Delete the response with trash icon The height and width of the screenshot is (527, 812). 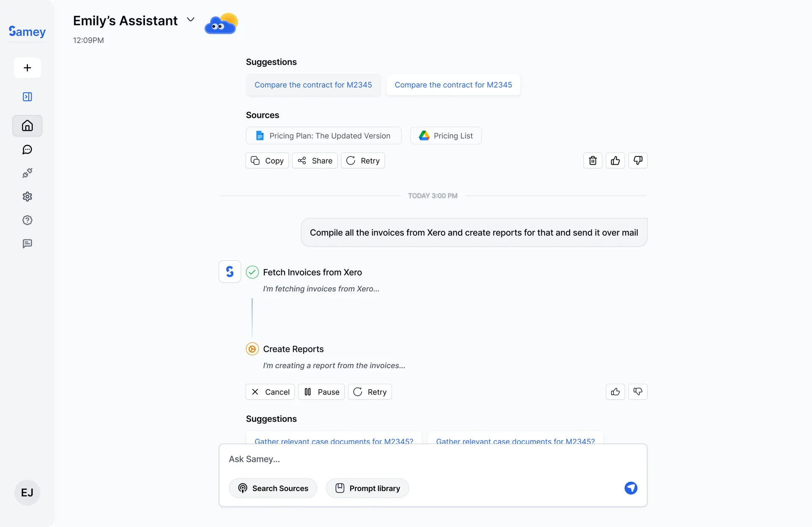click(x=593, y=161)
